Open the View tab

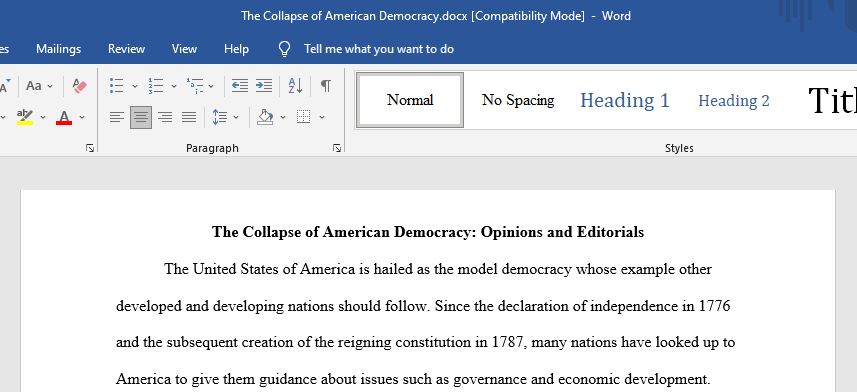pyautogui.click(x=184, y=49)
